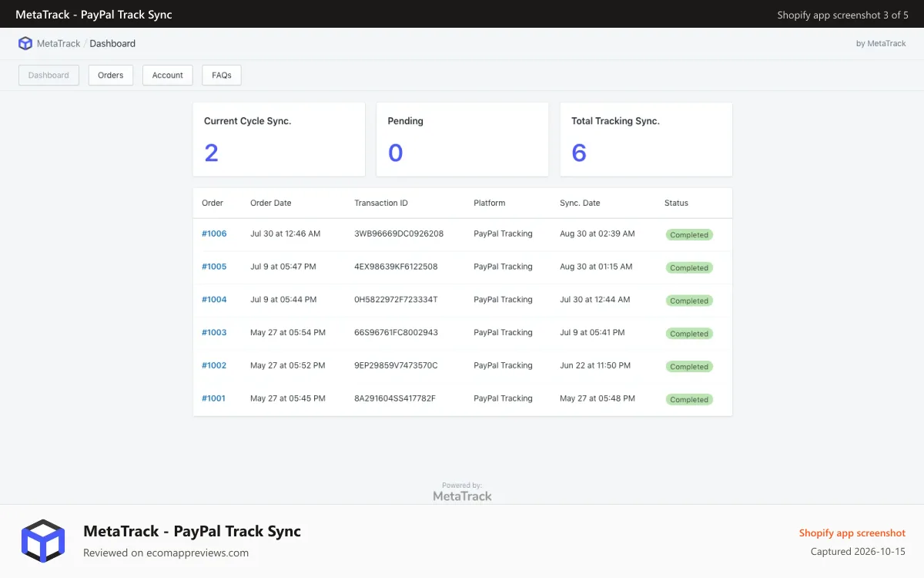This screenshot has width=924, height=578.
Task: Open the Account tab
Action: point(168,76)
